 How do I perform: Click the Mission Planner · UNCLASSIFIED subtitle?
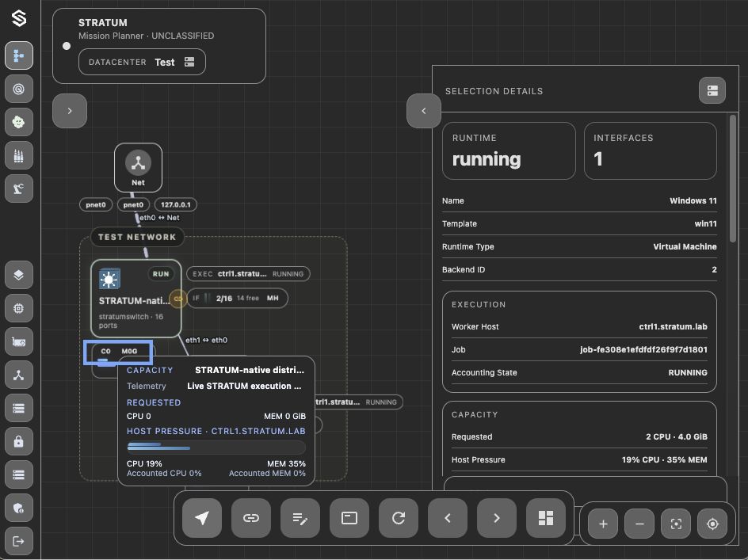click(x=147, y=36)
